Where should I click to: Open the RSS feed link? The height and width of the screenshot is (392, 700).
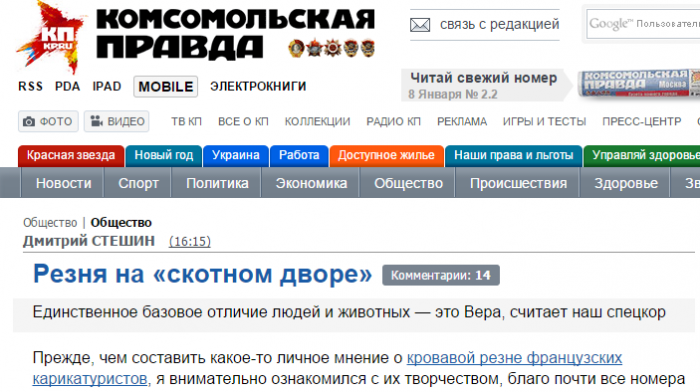coord(30,86)
